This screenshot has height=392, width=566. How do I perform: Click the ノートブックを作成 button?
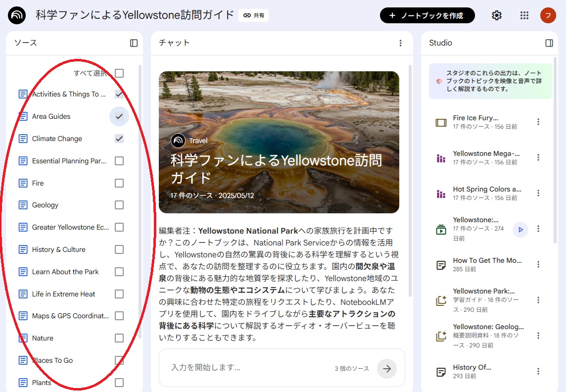[427, 15]
